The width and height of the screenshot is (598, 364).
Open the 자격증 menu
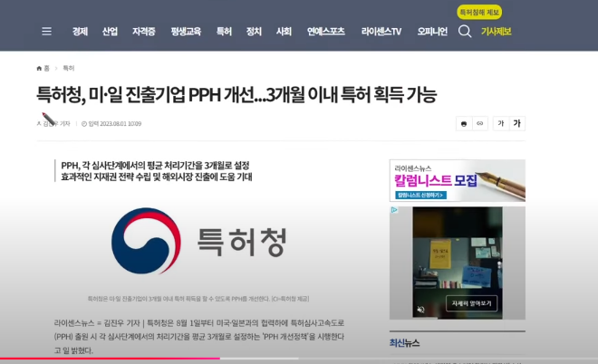pos(144,32)
